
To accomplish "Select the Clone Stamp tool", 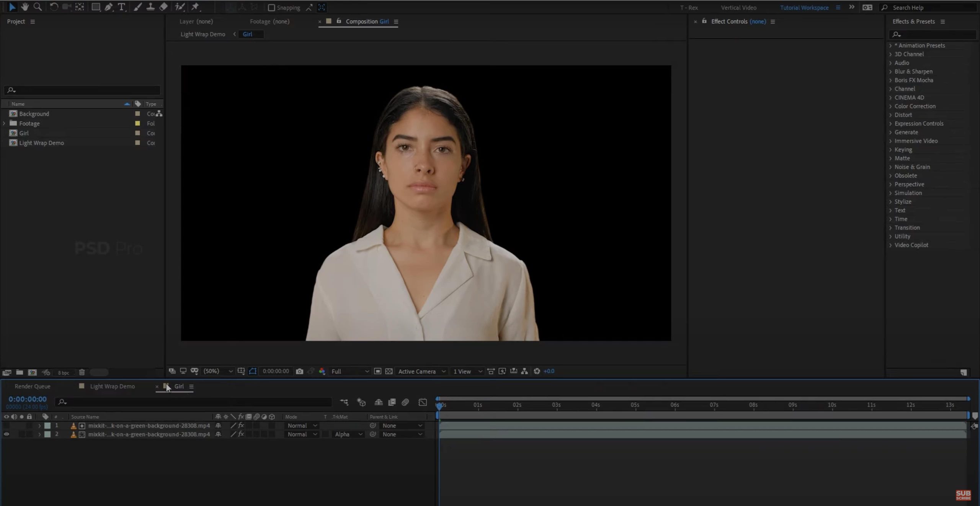I will pos(150,7).
